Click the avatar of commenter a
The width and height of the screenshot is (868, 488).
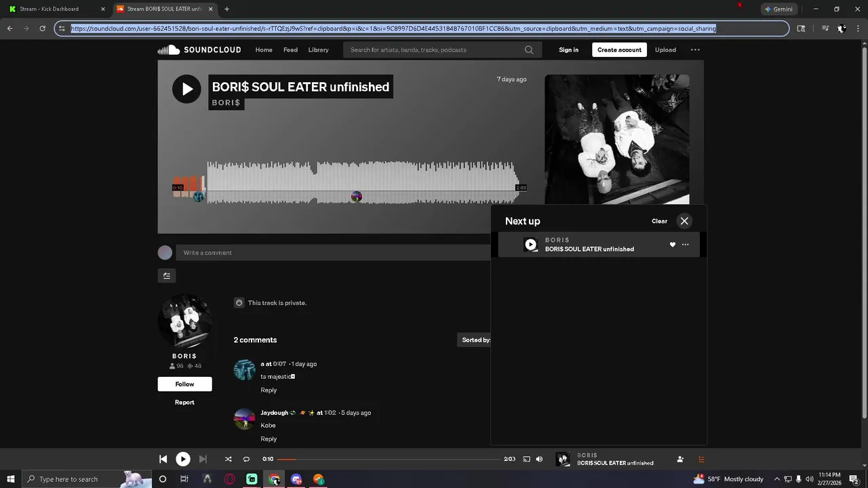244,370
